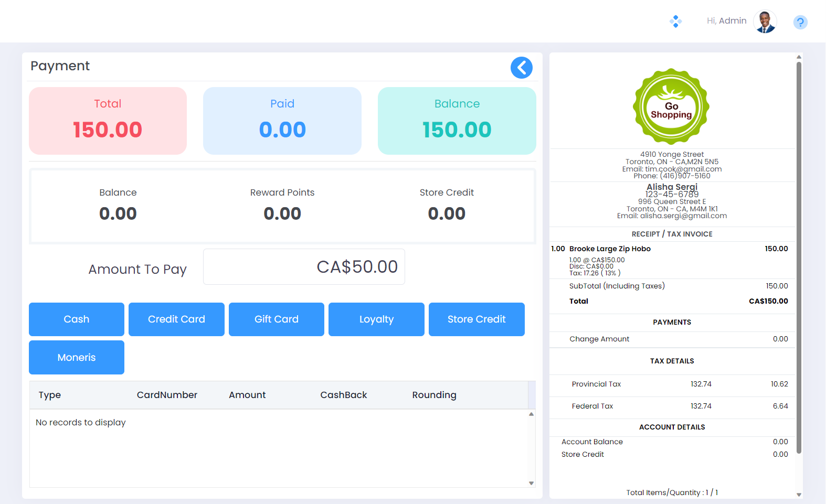The height and width of the screenshot is (504, 826).
Task: Choose Gift Card payment option
Action: point(277,319)
